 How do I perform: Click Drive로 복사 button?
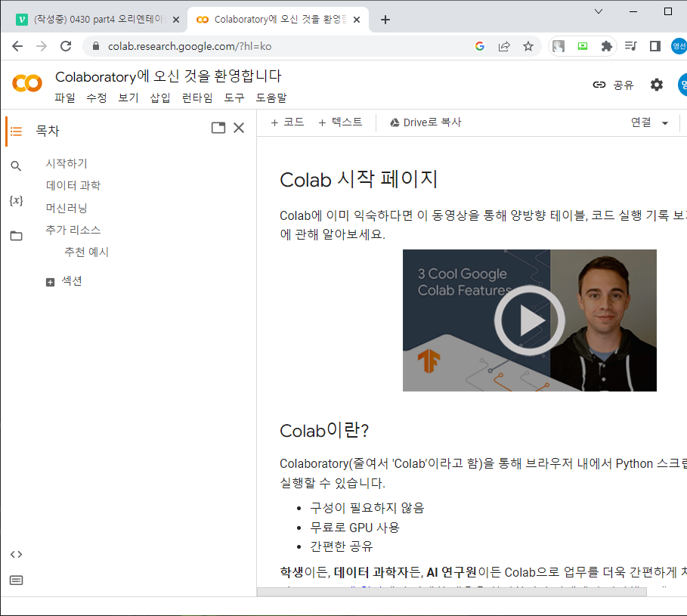(x=426, y=122)
